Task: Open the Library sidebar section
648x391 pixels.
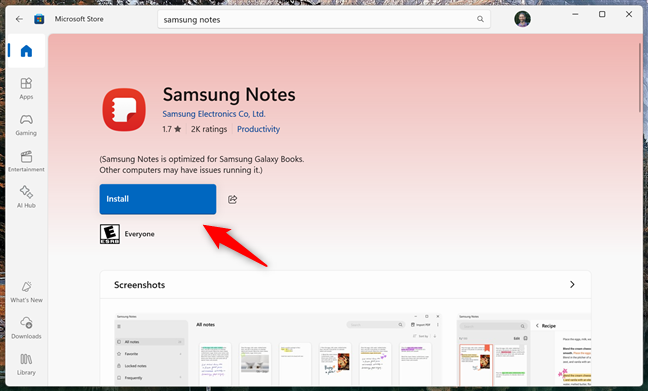Action: tap(26, 364)
